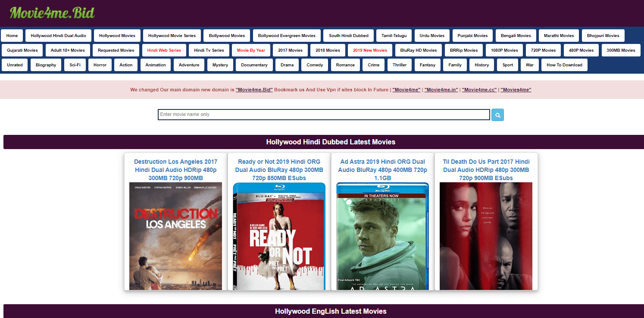Select the Unrated genre
The height and width of the screenshot is (318, 644).
(15, 65)
